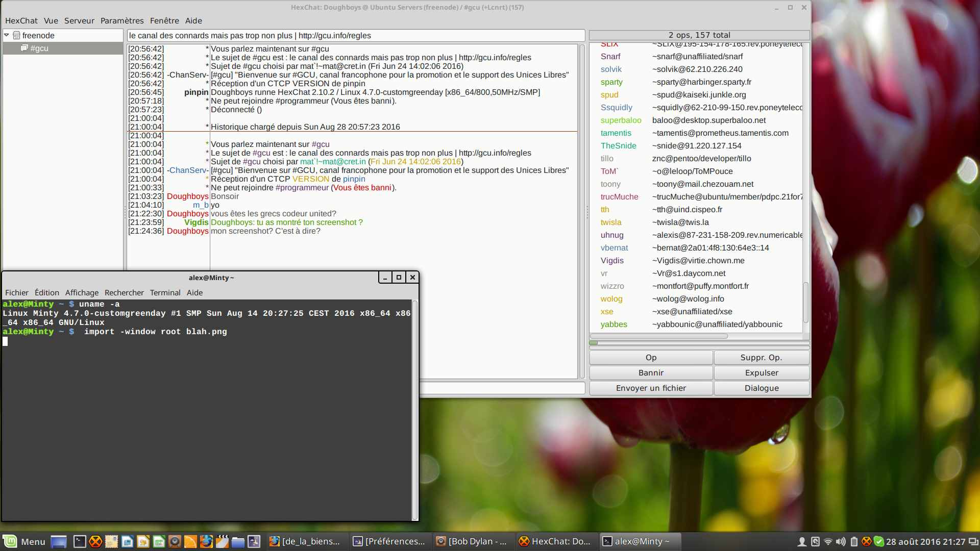Screen dimensions: 980x551
Task: Click the green shield update manager icon
Action: [x=878, y=541]
